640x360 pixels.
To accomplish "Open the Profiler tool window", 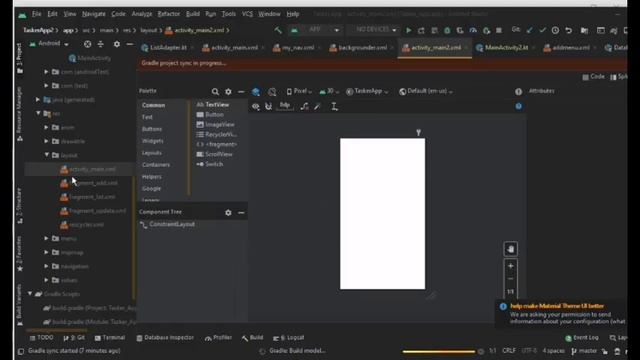I will (218, 338).
